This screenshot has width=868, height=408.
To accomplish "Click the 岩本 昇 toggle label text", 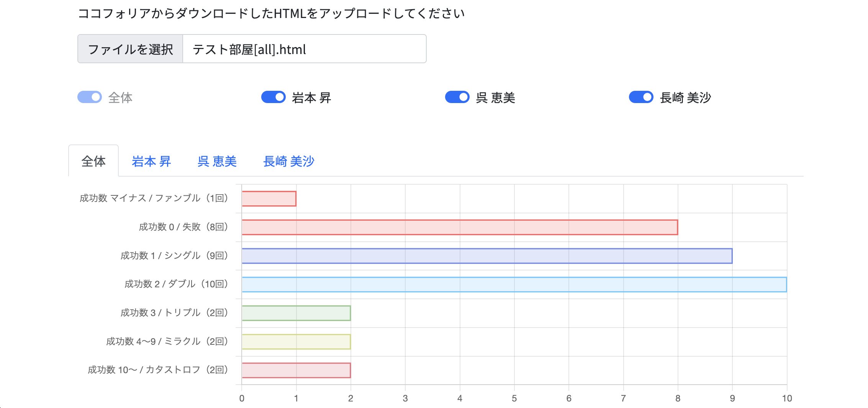I will pos(311,98).
